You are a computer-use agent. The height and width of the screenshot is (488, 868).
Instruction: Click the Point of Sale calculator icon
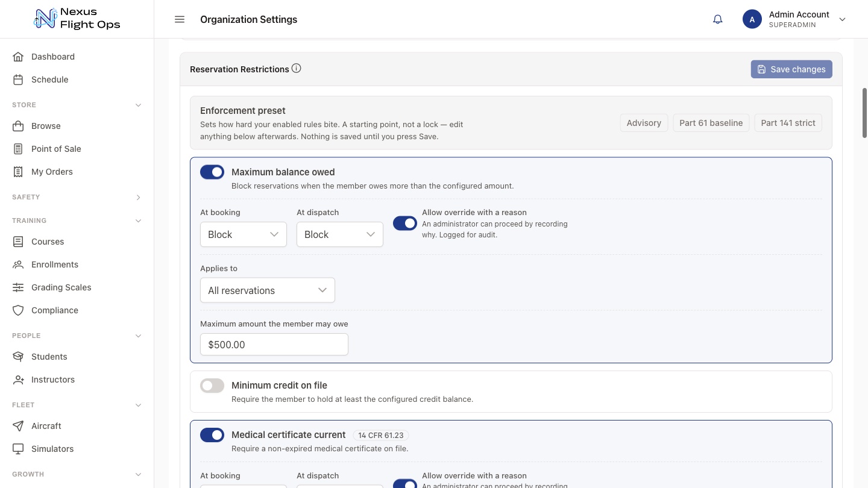click(x=18, y=149)
